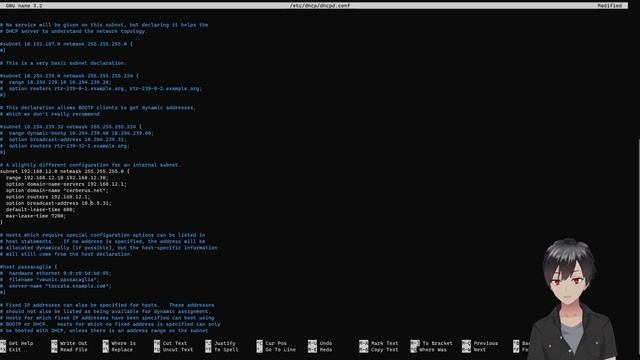This screenshot has height=360, width=640.
Task: Click the Cur Pos shortcut label
Action: (x=276, y=343)
